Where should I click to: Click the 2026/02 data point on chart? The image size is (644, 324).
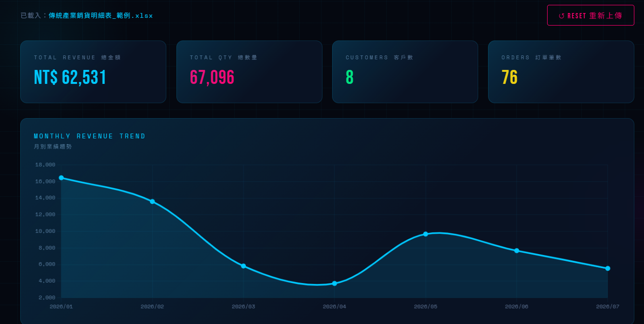click(x=152, y=202)
